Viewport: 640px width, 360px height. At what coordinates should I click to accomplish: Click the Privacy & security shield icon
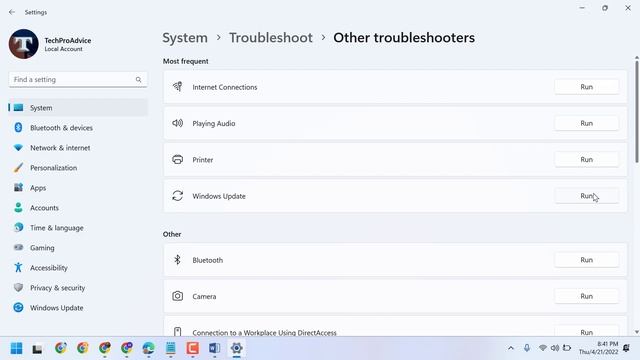tap(18, 287)
